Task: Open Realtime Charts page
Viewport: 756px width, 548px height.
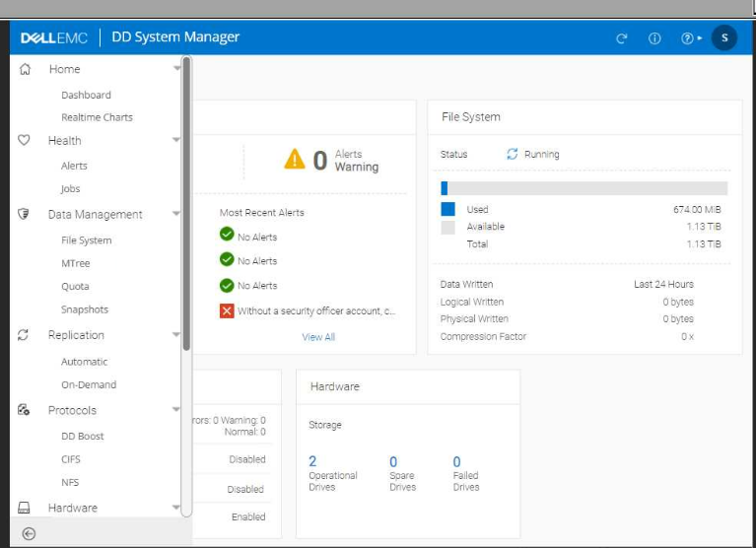Action: point(97,117)
